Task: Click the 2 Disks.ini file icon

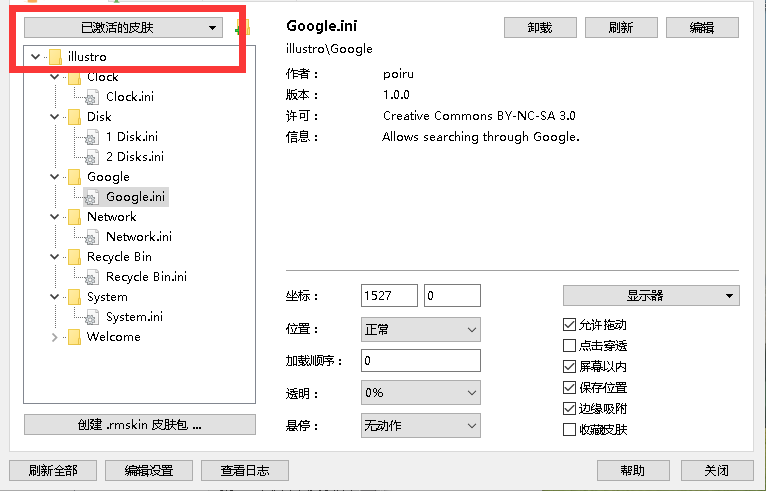Action: tap(94, 157)
